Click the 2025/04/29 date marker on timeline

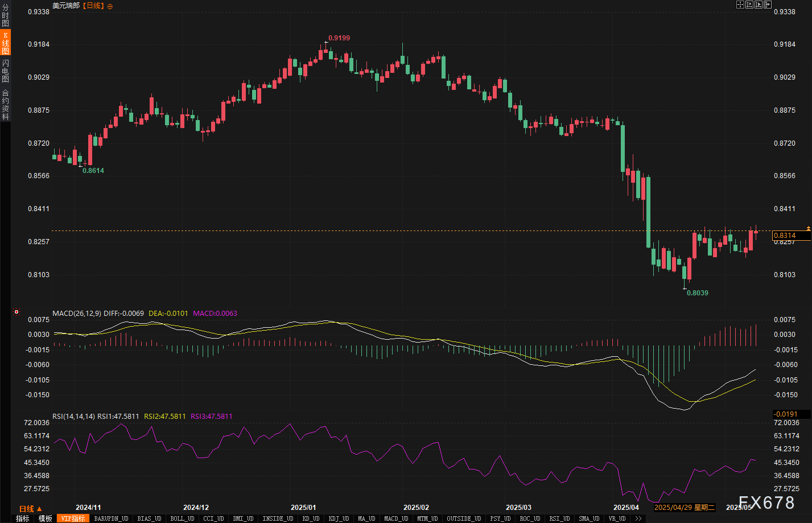click(684, 507)
